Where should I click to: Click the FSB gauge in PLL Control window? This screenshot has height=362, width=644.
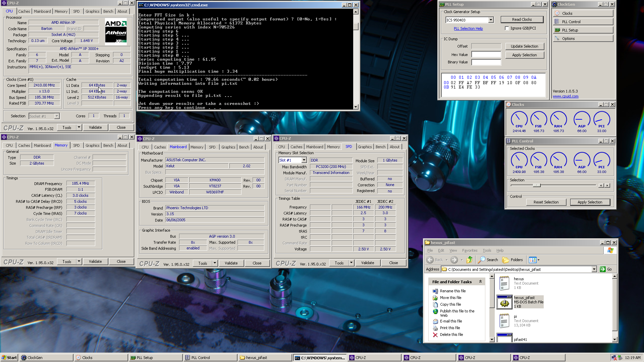(538, 160)
